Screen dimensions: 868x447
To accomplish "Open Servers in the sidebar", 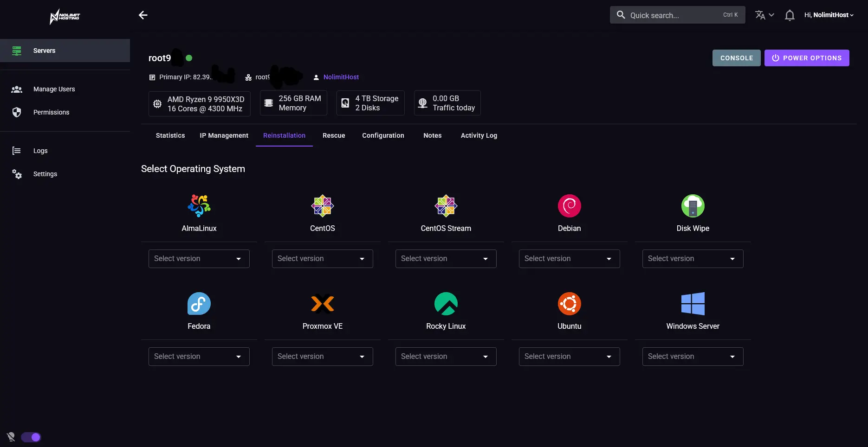I will [65, 51].
